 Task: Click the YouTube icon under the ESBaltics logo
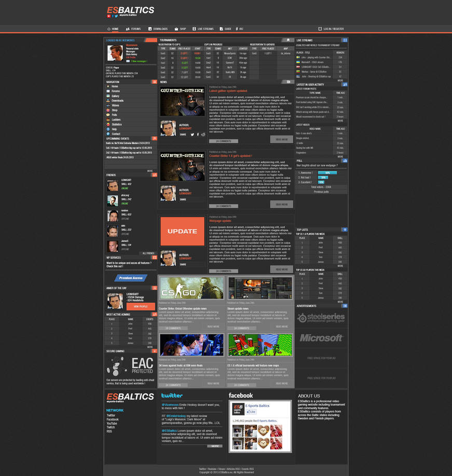click(x=108, y=16)
